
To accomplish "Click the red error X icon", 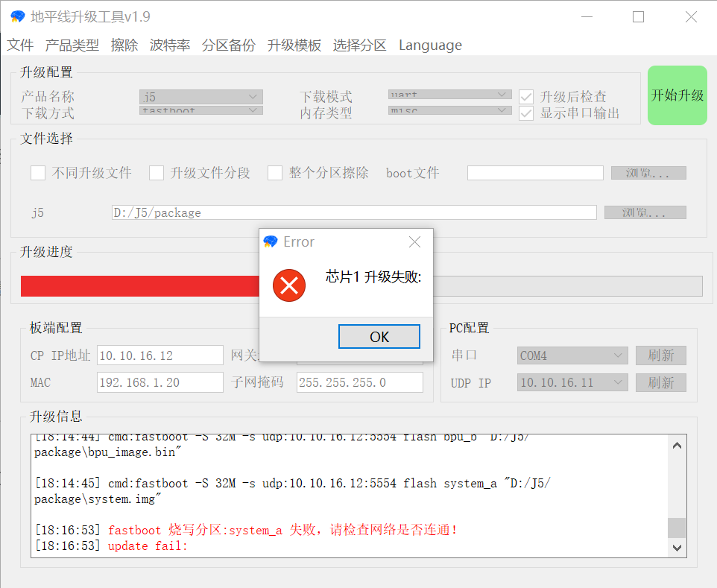I will (x=288, y=285).
